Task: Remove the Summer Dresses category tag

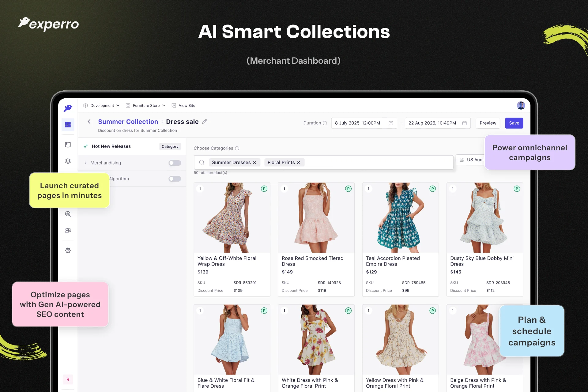Action: pos(254,162)
